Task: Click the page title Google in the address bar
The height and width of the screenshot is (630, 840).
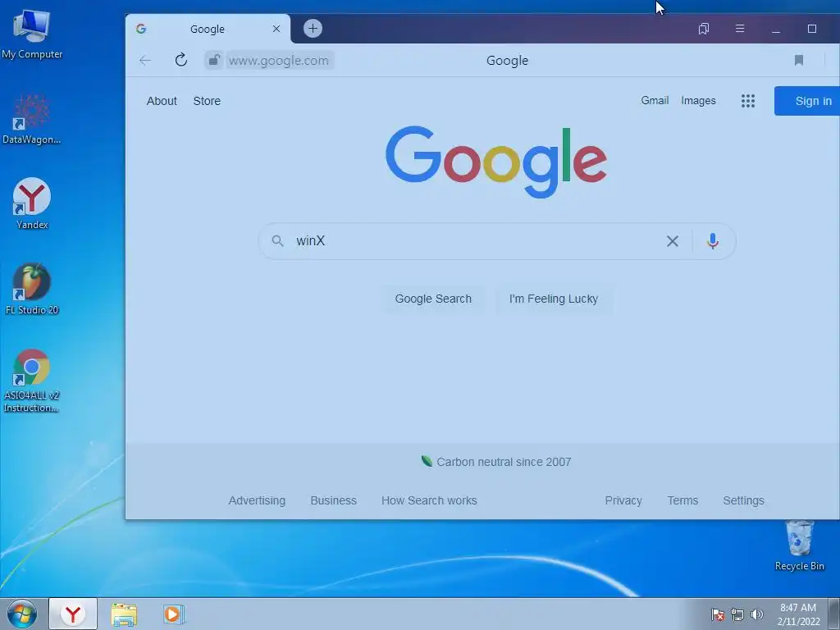Action: pyautogui.click(x=507, y=61)
